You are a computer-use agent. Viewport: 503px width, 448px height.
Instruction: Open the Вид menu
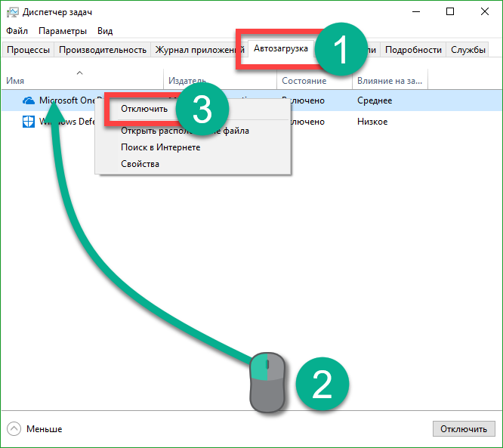(x=105, y=31)
